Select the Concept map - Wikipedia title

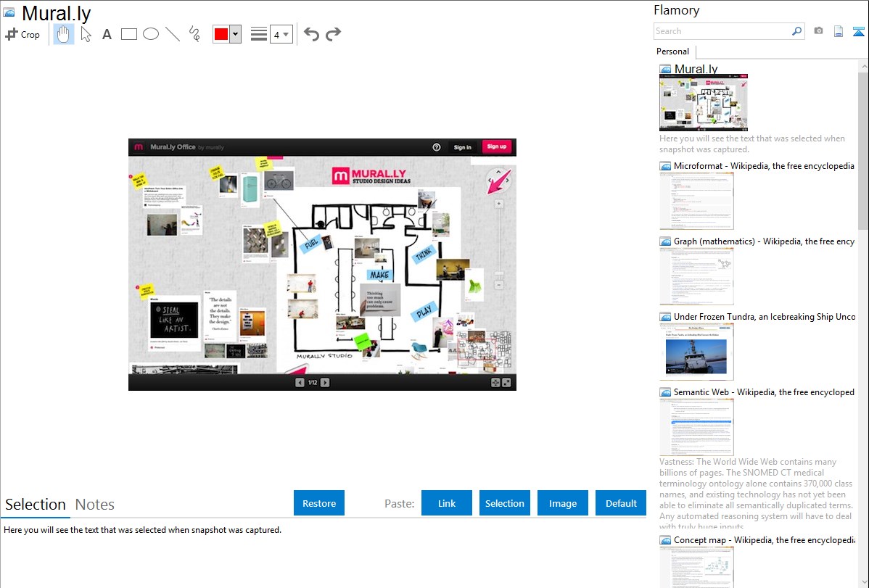click(x=765, y=539)
